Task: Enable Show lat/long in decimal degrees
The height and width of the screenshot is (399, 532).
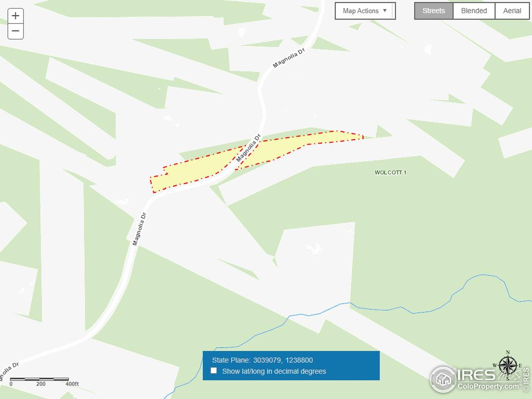Action: coord(214,370)
